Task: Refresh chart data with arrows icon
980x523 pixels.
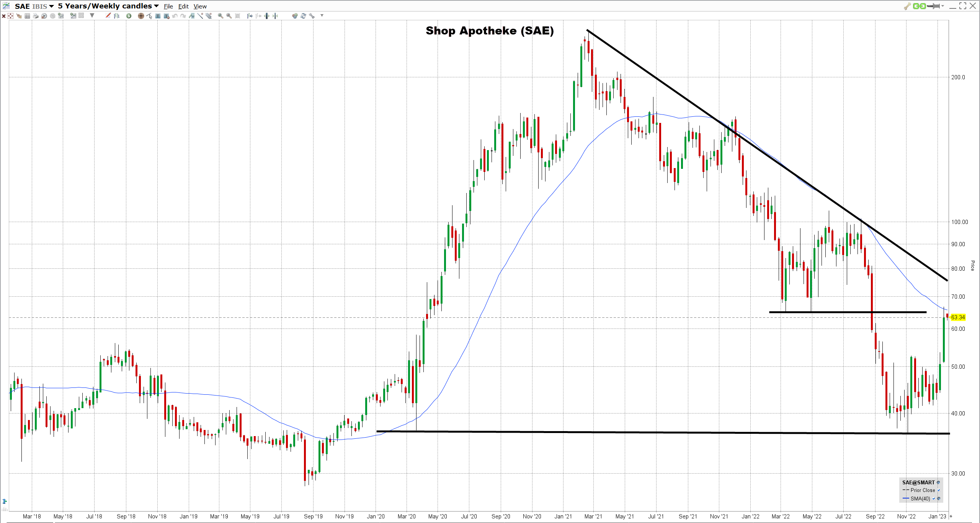Action: (x=303, y=16)
